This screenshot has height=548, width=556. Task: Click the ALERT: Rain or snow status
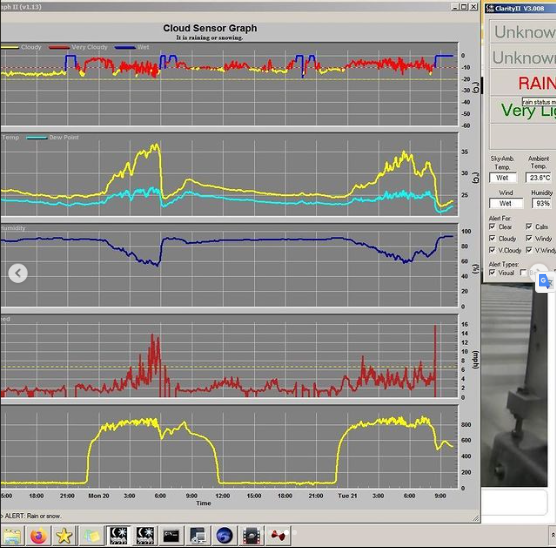tap(32, 516)
